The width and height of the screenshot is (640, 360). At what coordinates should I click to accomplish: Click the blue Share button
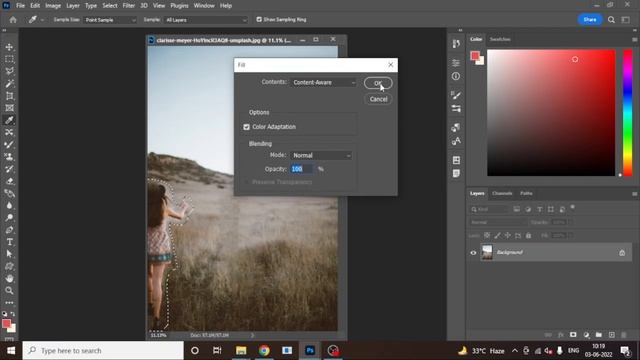[589, 20]
